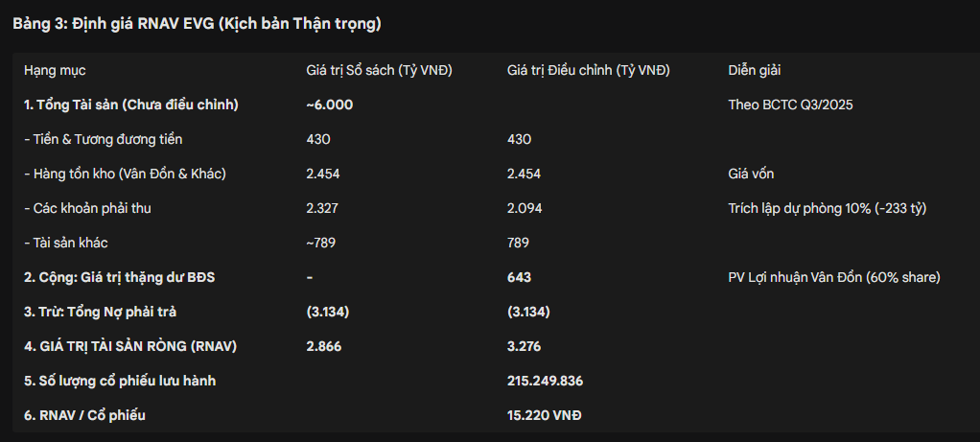Click the '1. Tổng Tài sản (Chưa điều chỉnh)' row label

(x=131, y=105)
